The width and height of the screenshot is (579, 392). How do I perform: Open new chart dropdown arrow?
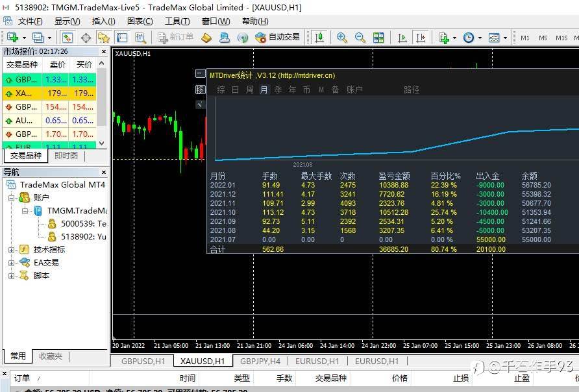(25, 38)
